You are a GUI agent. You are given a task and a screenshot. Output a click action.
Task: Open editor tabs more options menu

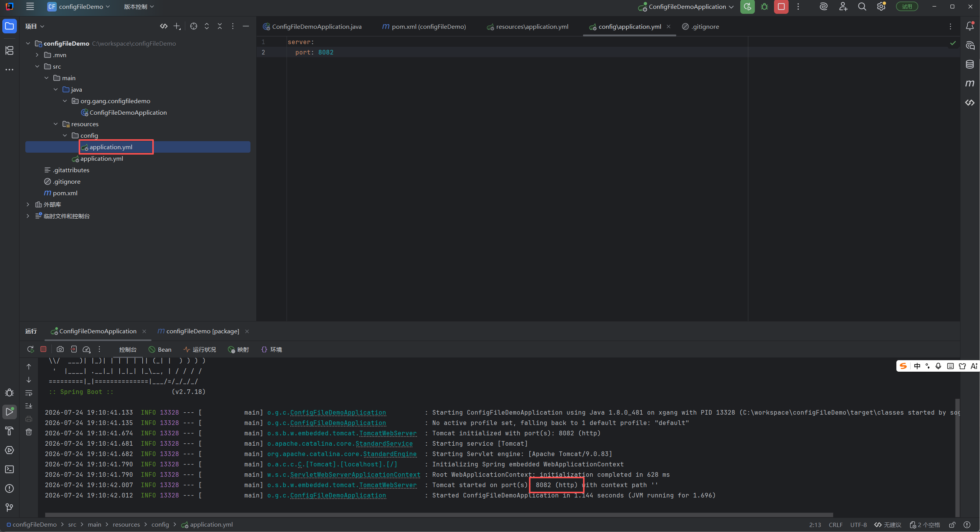(x=950, y=26)
